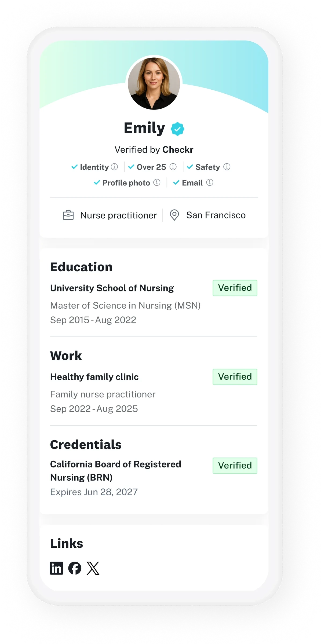321x644 pixels.
Task: Click the briefcase icon by Nurse practitioner
Action: tap(68, 215)
